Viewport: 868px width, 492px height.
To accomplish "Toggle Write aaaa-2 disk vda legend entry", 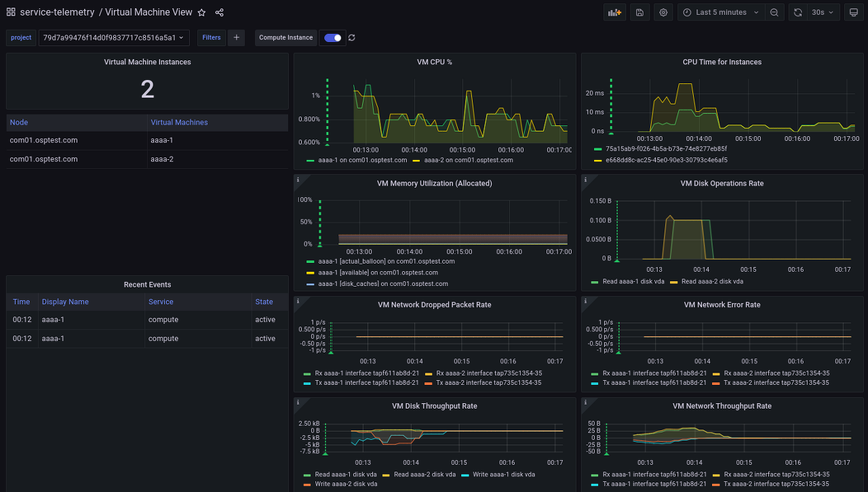I will tap(346, 484).
